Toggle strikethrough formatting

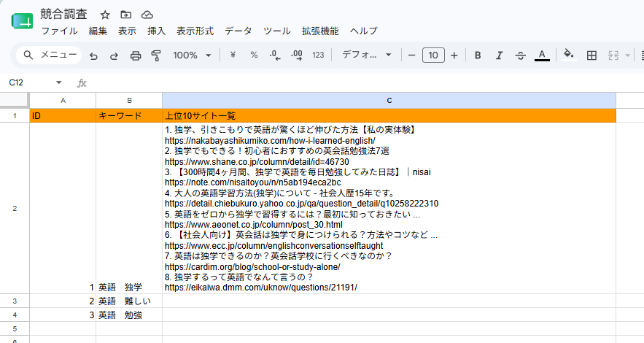tap(520, 55)
